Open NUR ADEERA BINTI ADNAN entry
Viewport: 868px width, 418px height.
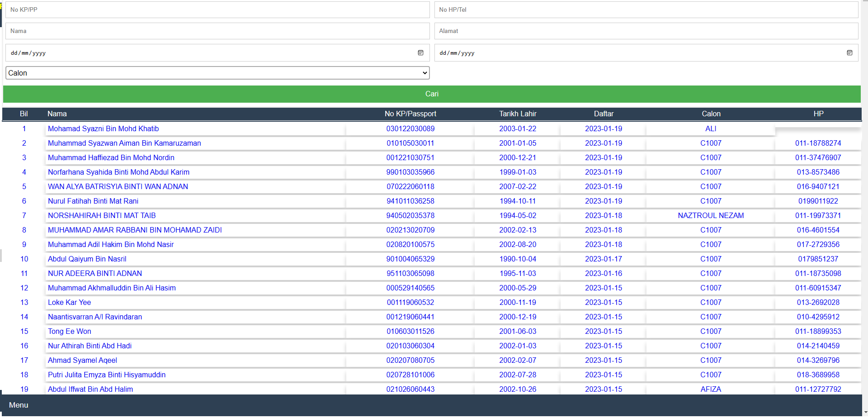95,273
